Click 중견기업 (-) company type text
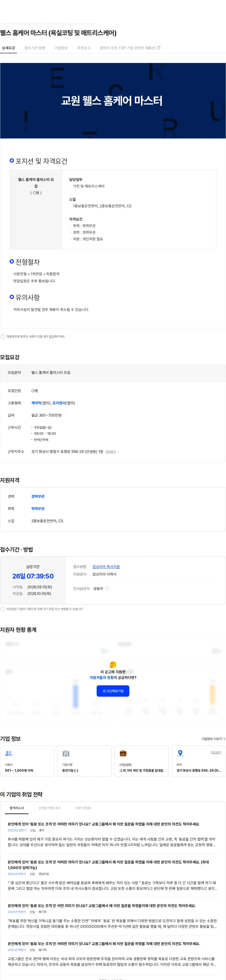 (70, 770)
